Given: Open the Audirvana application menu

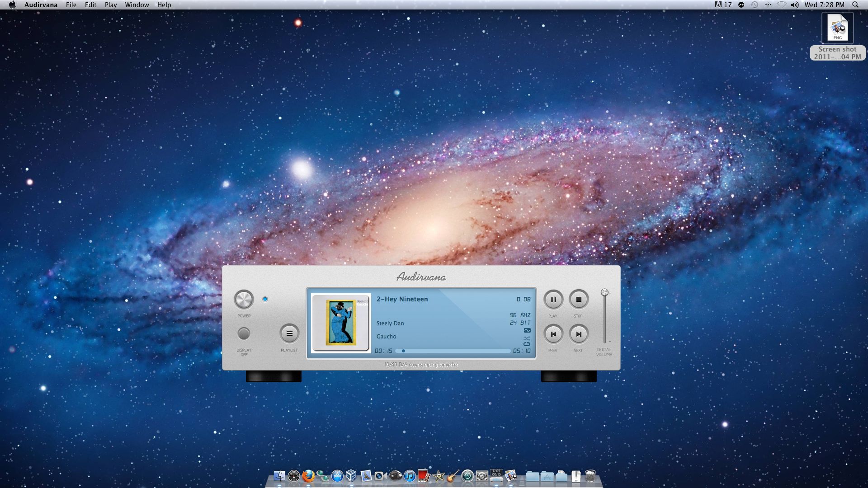Looking at the screenshot, I should tap(41, 5).
